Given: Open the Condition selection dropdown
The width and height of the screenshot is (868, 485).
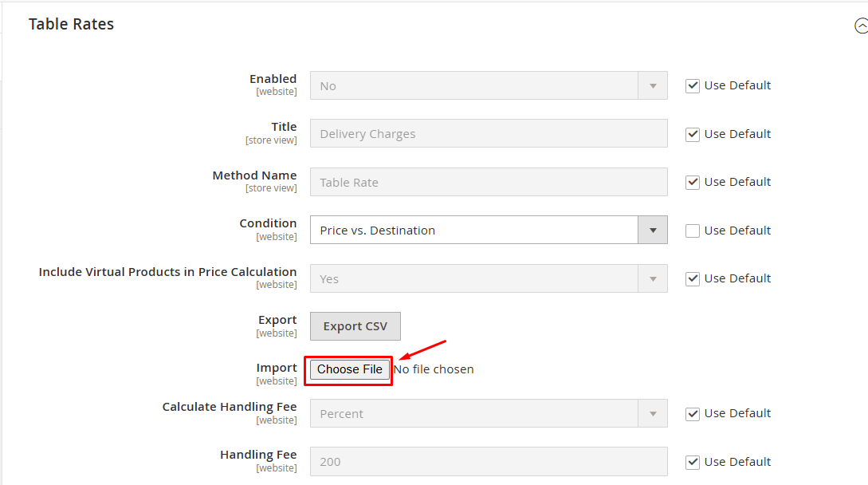Looking at the screenshot, I should 478,230.
